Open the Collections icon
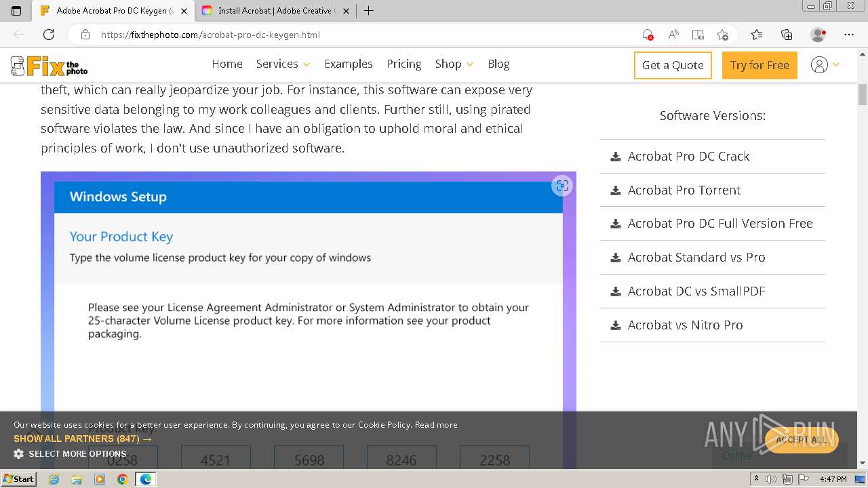Screen dimensions: 868x488 click(787, 35)
